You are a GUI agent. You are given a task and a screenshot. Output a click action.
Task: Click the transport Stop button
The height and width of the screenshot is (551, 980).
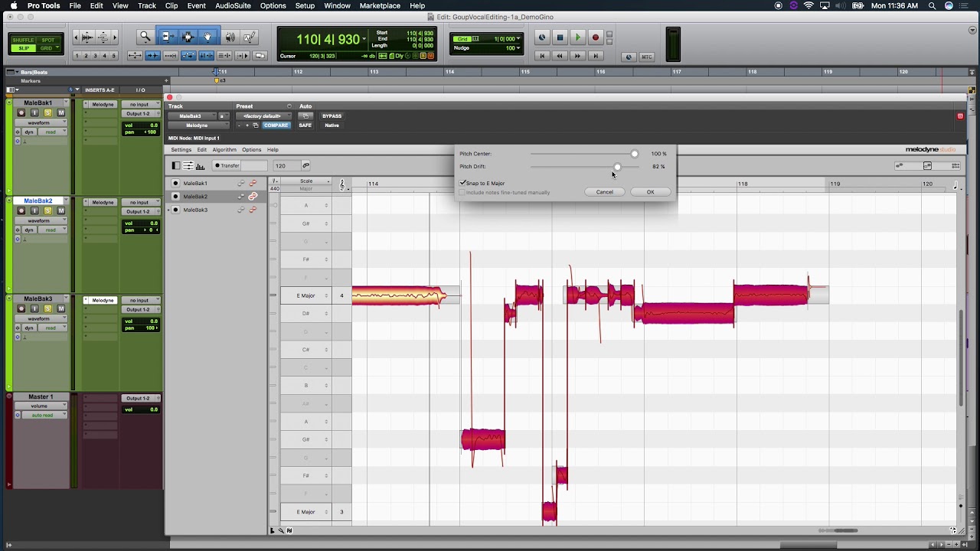pyautogui.click(x=560, y=37)
